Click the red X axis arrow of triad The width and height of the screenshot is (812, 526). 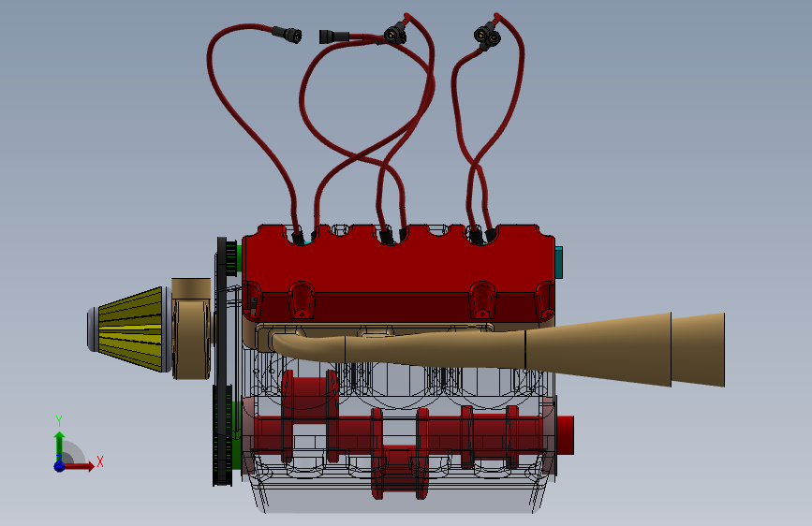(81, 466)
